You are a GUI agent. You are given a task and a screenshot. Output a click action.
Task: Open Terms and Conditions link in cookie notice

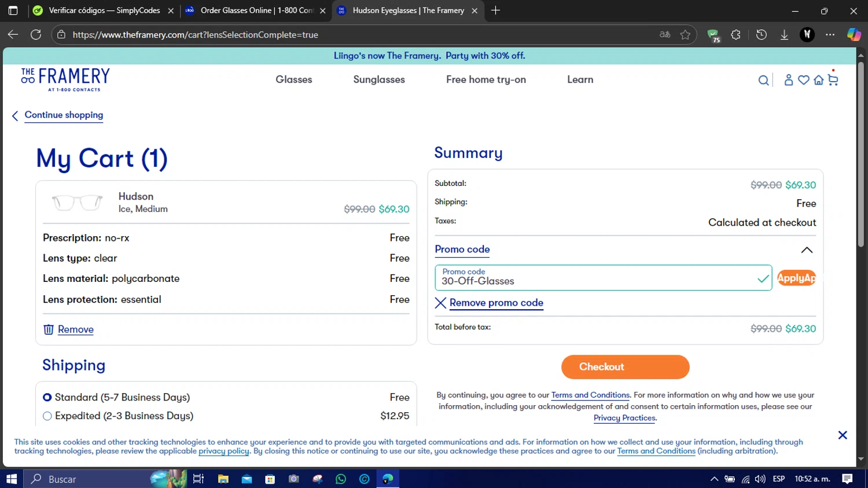click(656, 451)
